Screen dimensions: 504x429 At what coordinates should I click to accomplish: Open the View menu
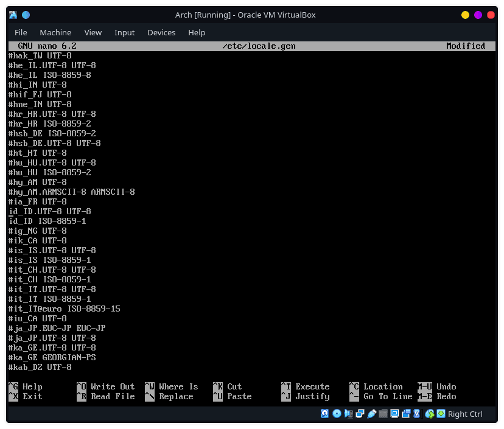point(93,32)
